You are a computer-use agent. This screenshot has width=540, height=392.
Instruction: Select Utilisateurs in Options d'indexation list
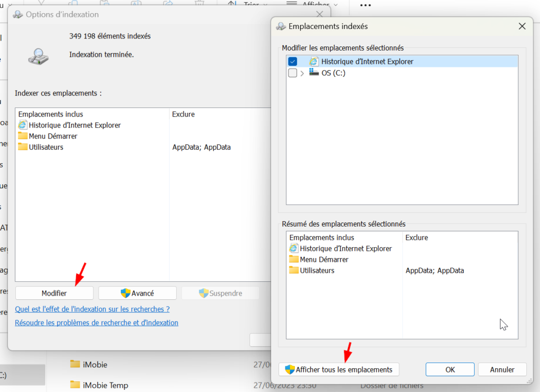coord(46,148)
